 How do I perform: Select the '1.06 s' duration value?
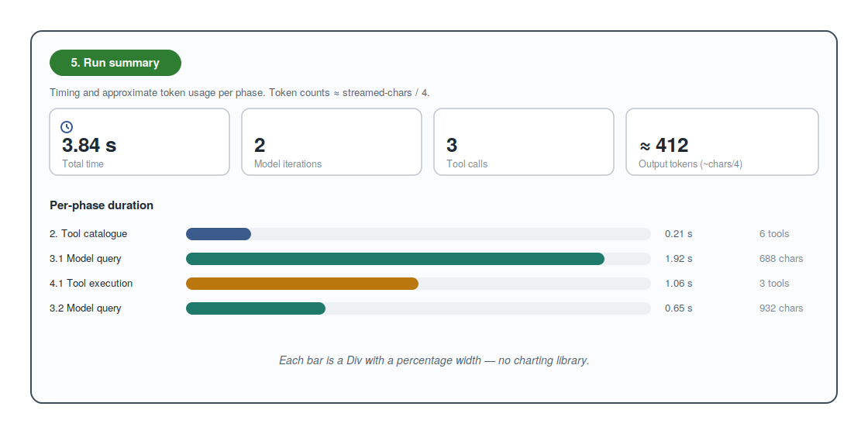(x=679, y=284)
